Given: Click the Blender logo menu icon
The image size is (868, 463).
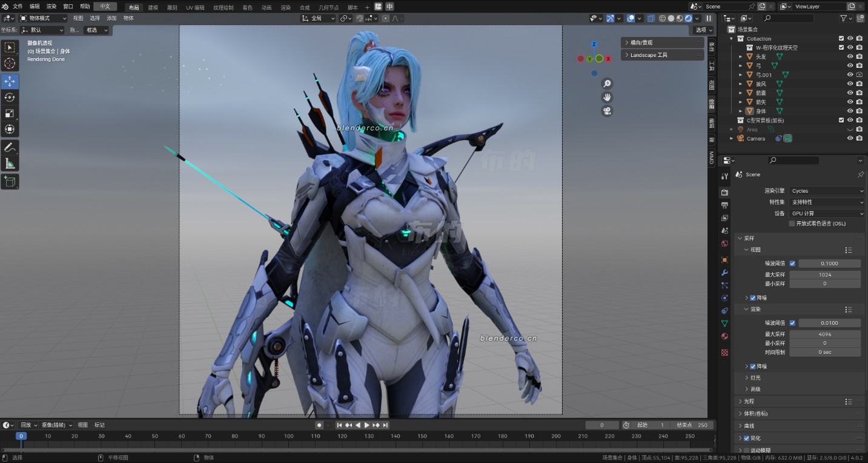Looking at the screenshot, I should [x=5, y=7].
